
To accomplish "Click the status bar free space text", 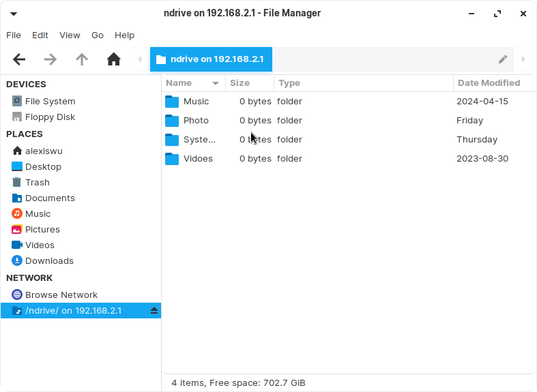I will [238, 383].
